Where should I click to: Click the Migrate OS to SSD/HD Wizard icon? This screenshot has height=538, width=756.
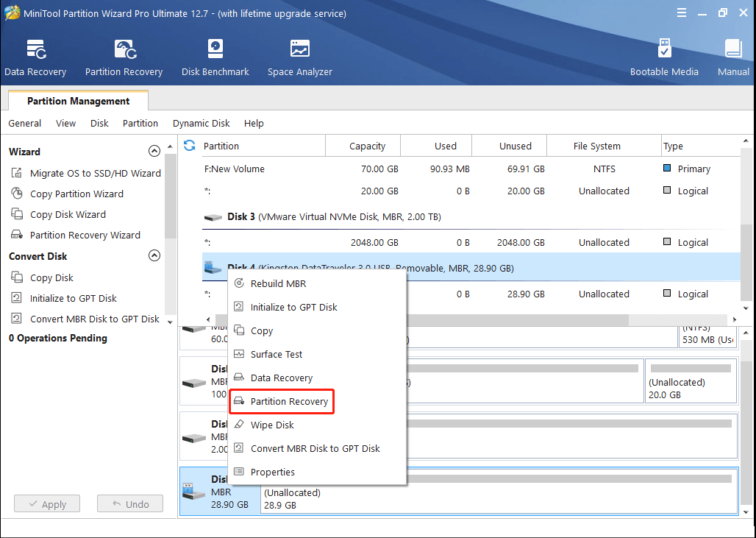coord(17,173)
